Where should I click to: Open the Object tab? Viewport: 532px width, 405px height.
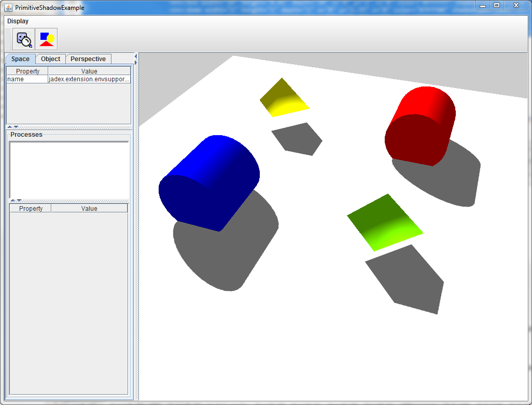click(x=51, y=59)
